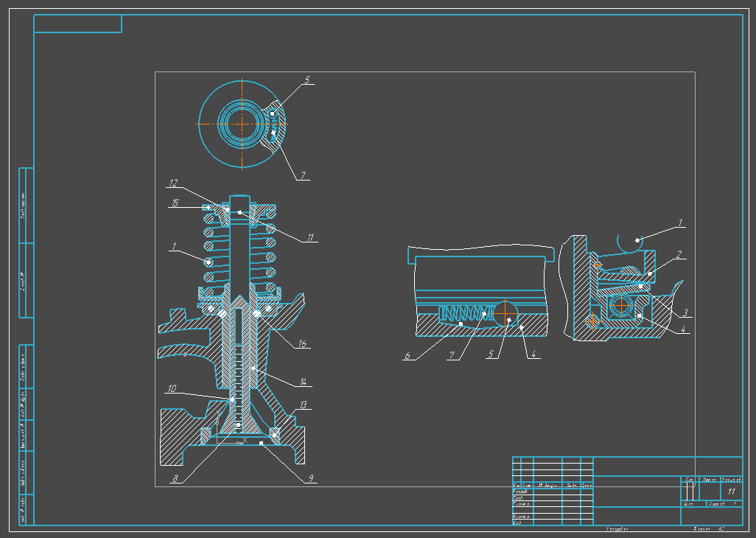This screenshot has height=538, width=756.
Task: Select the horizontal compression spring in the middle detail
Action: (x=461, y=312)
